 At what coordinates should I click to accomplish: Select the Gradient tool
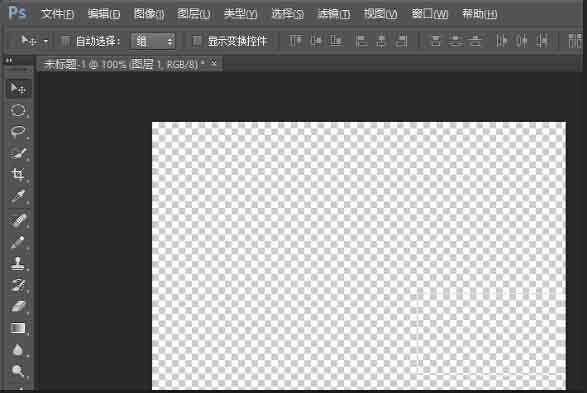[18, 328]
